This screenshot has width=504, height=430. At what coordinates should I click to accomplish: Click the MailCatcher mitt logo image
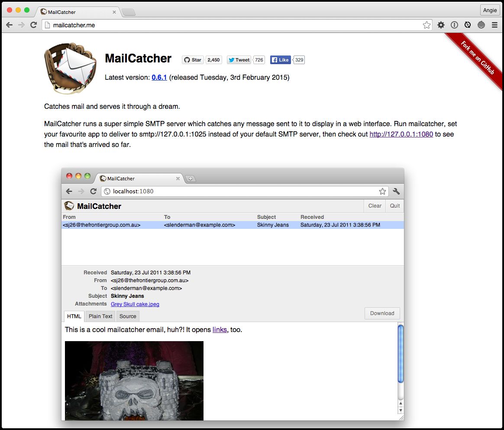[71, 68]
